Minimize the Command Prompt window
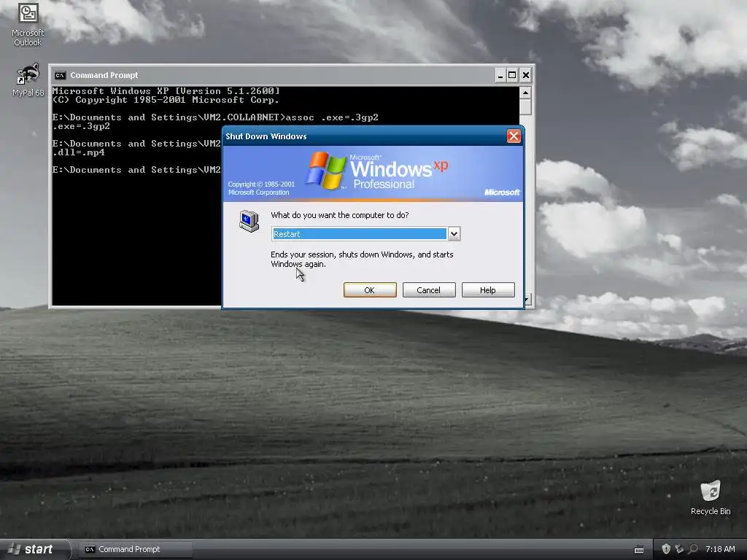Viewport: 747px width, 560px height. (500, 75)
